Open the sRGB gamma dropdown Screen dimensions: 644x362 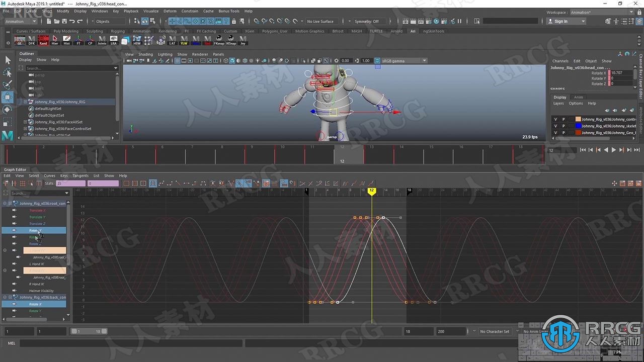424,61
